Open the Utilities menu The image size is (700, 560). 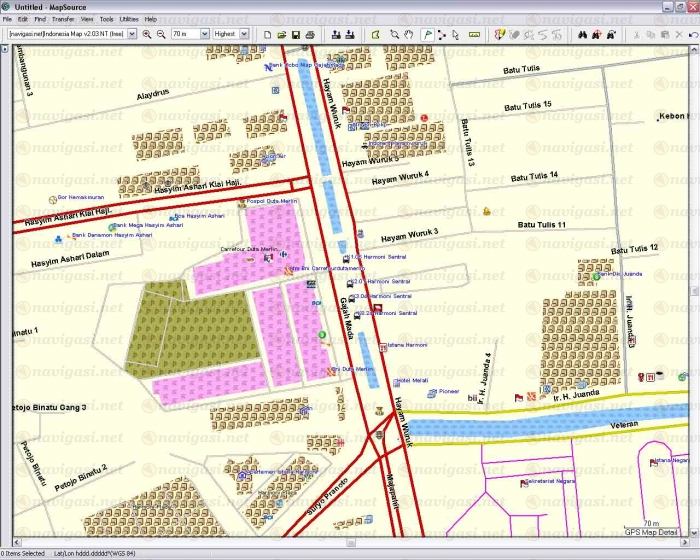129,19
